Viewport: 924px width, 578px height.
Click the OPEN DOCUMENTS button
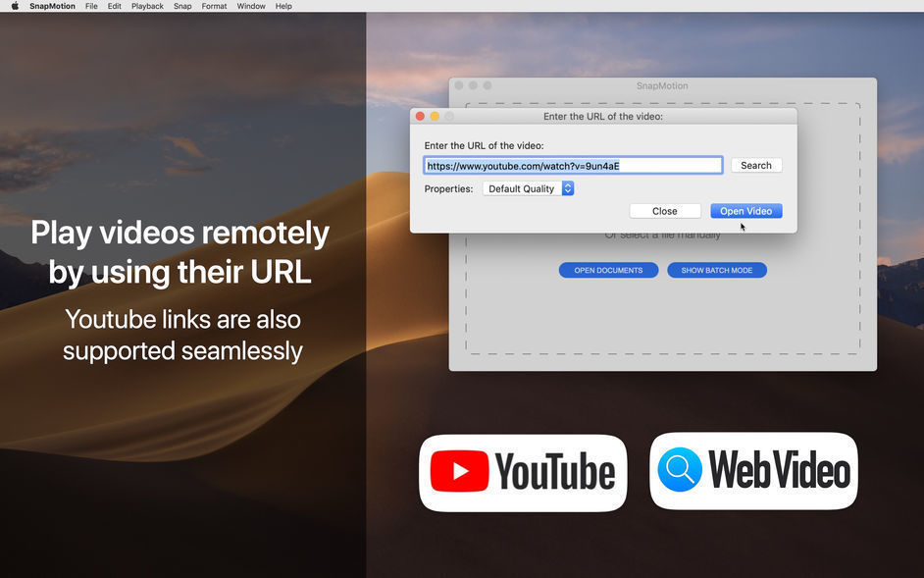click(x=608, y=270)
